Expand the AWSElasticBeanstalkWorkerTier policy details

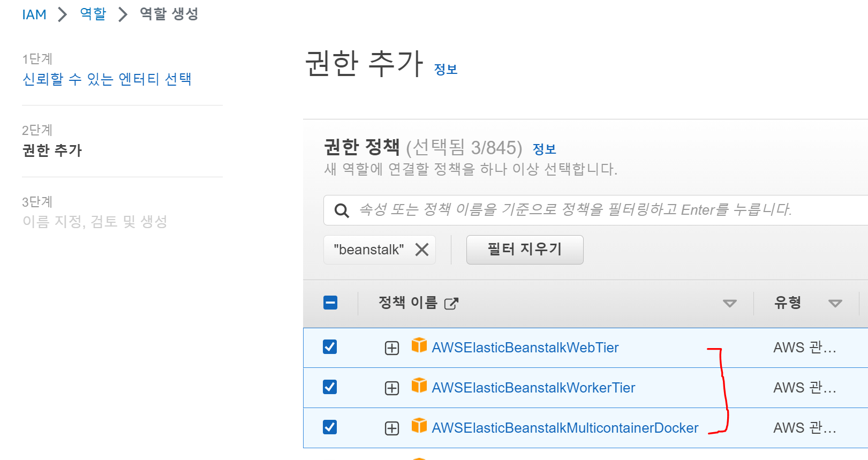[392, 388]
